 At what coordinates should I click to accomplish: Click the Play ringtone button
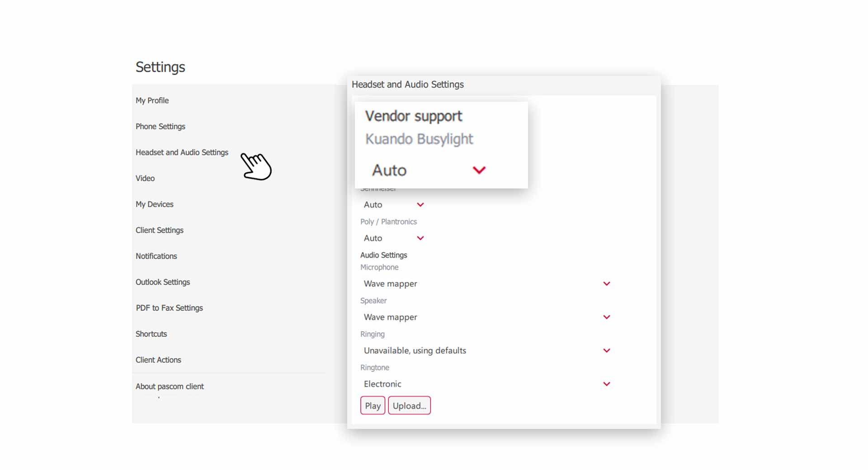click(x=373, y=406)
